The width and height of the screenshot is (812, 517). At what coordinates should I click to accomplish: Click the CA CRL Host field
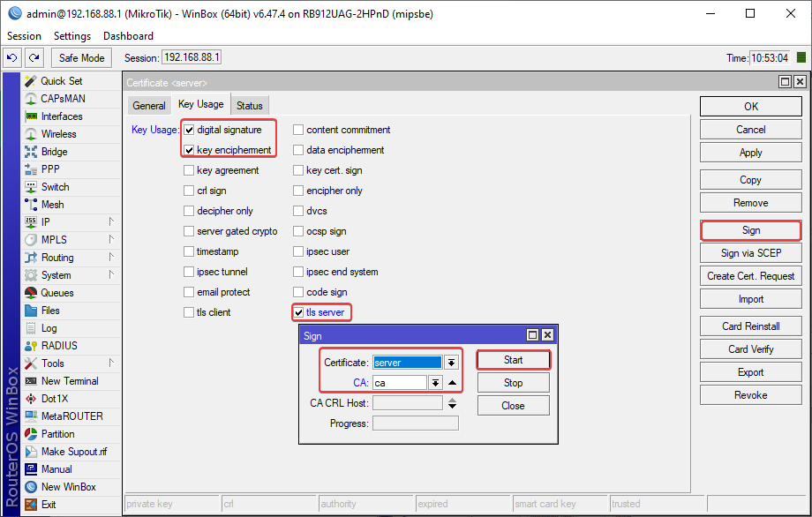(408, 403)
